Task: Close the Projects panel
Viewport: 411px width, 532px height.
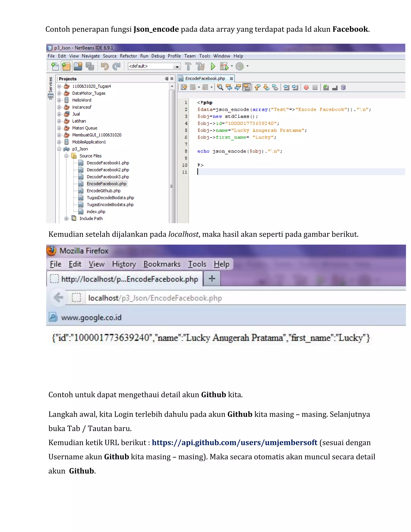Action: tap(172, 78)
